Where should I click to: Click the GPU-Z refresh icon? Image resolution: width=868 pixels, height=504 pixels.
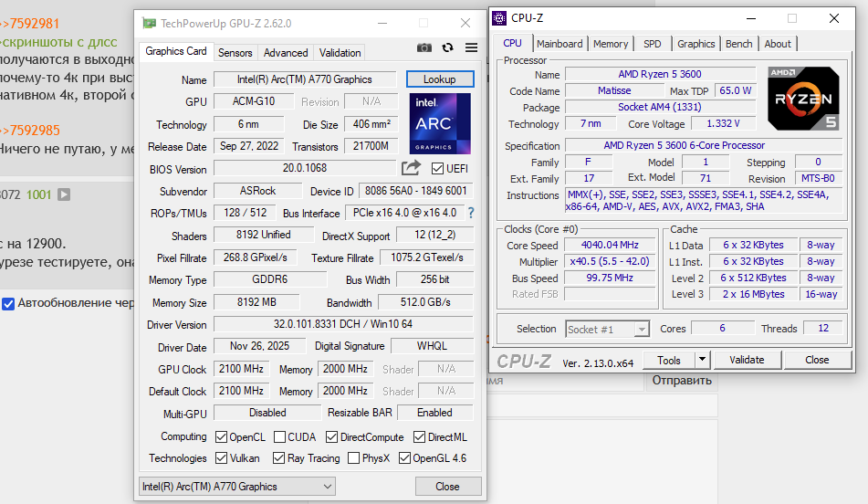[447, 47]
